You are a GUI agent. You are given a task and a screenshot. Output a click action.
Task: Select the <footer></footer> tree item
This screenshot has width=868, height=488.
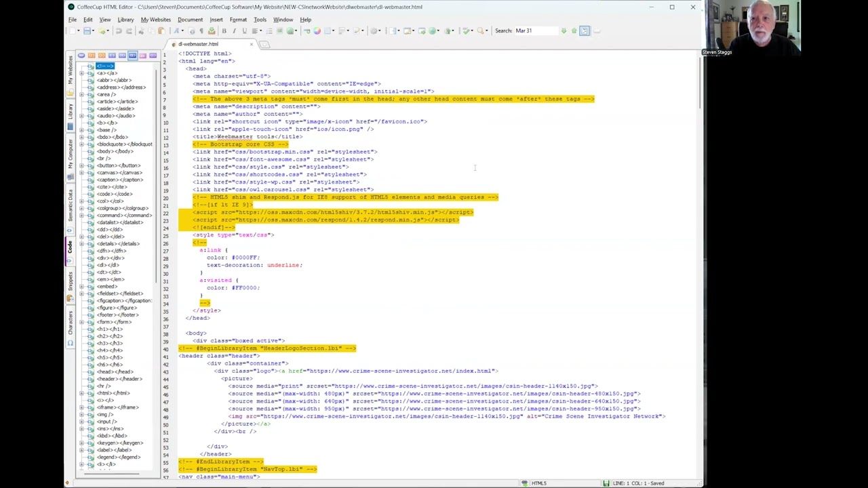117,315
